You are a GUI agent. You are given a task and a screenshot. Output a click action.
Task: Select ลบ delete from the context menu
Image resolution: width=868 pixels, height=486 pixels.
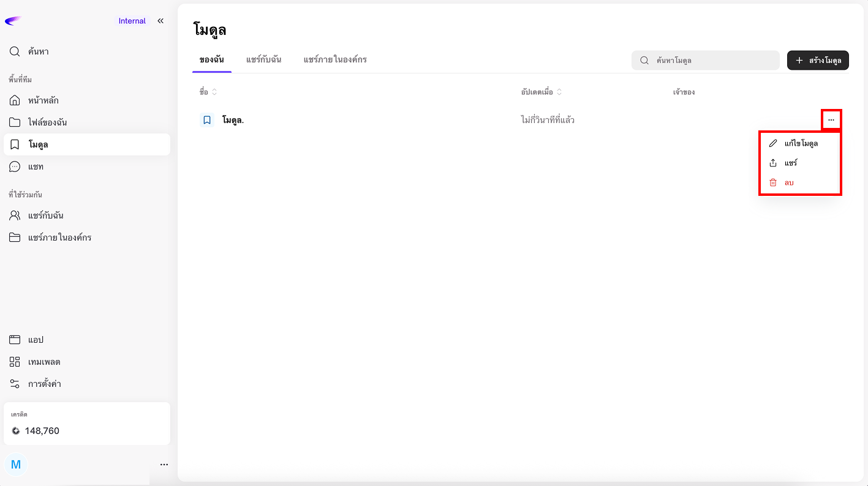788,182
